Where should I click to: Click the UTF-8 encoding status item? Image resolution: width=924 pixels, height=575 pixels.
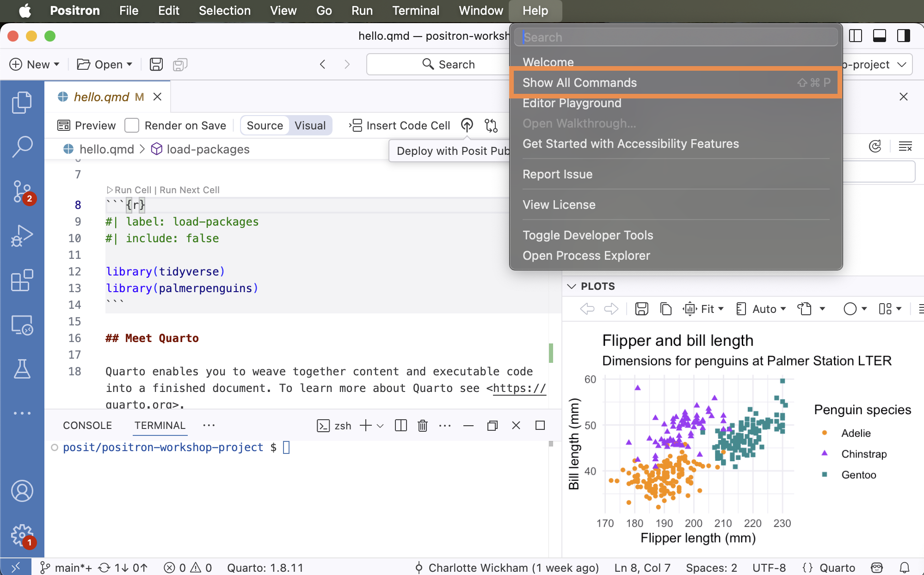(x=769, y=568)
